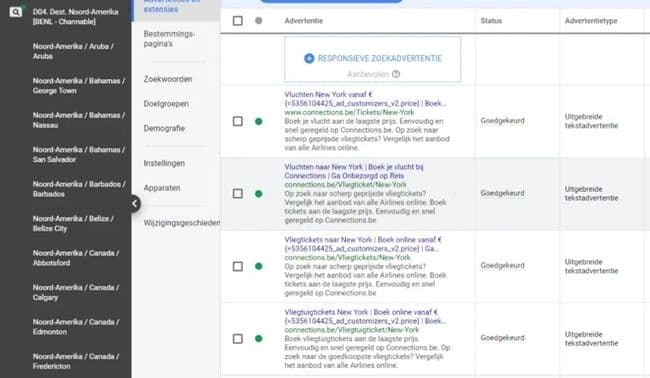Click the search magnifier icon in sidebar
This screenshot has height=378, width=650.
click(15, 12)
